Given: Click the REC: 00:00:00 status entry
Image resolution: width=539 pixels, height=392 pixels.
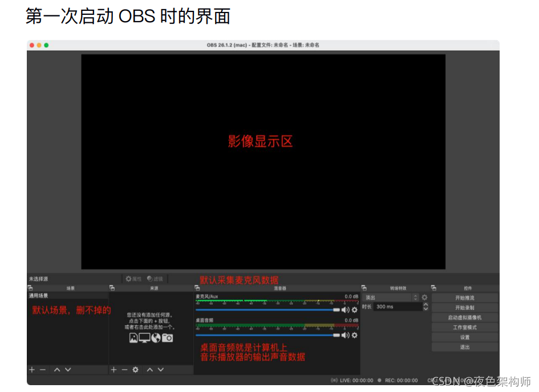Looking at the screenshot, I should pyautogui.click(x=398, y=381).
